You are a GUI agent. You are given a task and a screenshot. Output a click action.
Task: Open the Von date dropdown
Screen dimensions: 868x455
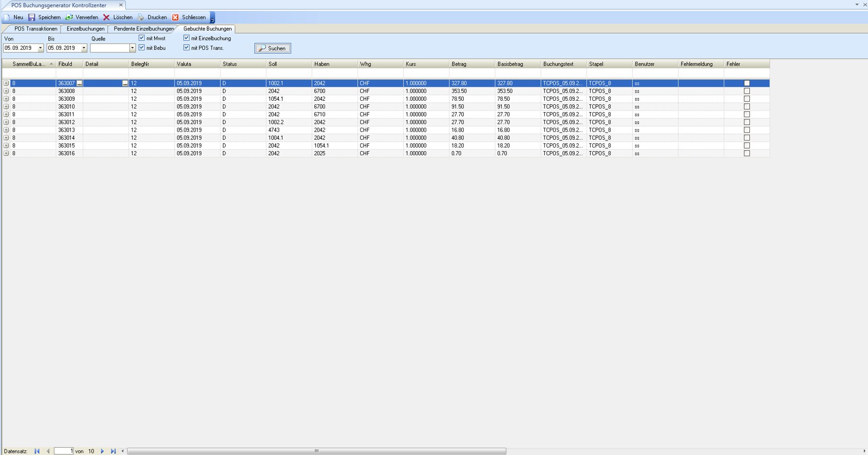41,48
